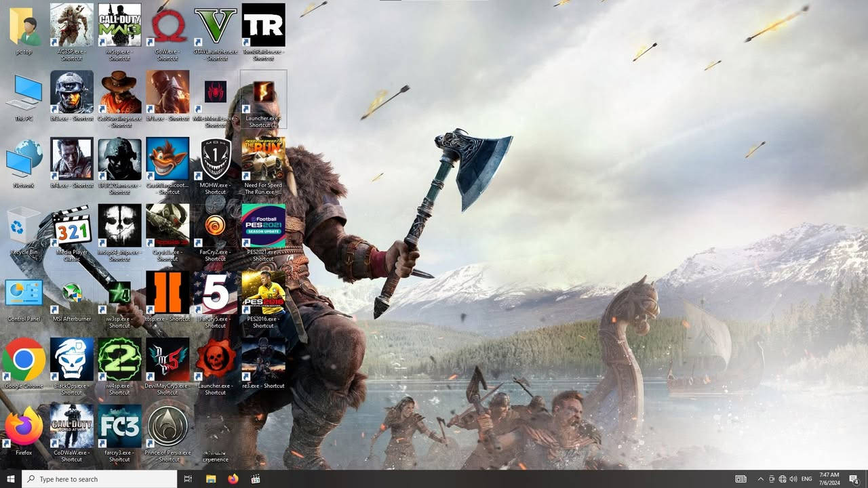Select the Recycle Bin icon
This screenshot has width=868, height=488.
(x=24, y=231)
